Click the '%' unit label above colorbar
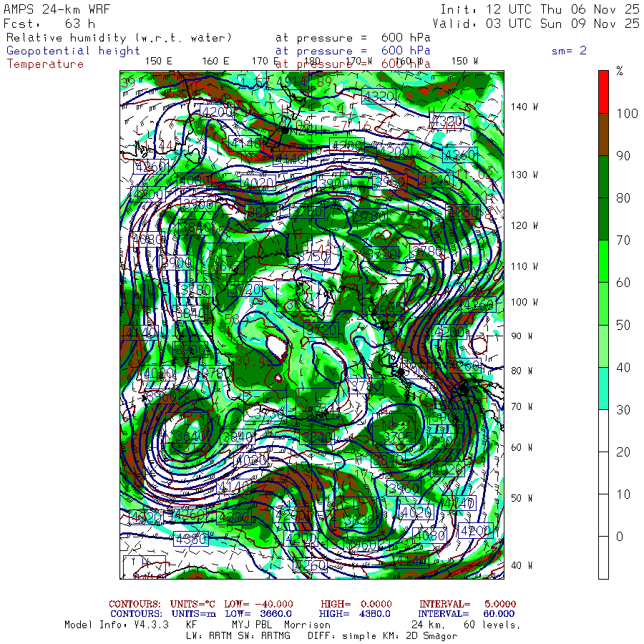This screenshot has height=644, width=644. (620, 71)
